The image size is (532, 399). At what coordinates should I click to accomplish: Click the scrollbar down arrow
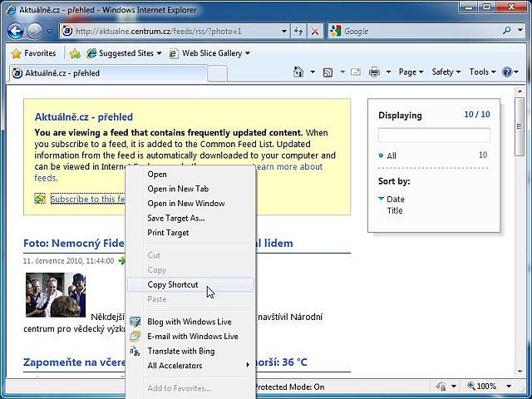point(520,372)
